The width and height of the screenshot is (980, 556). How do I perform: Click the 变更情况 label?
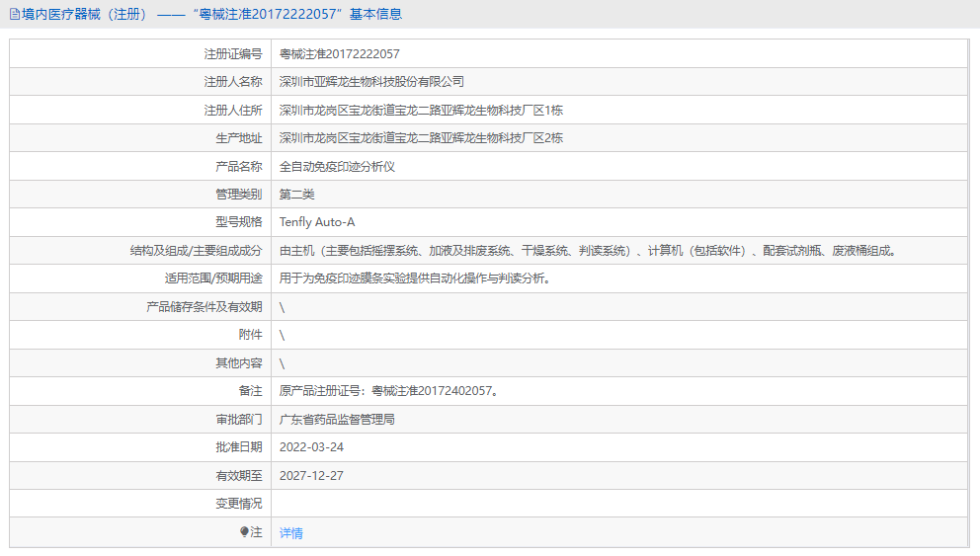[239, 504]
